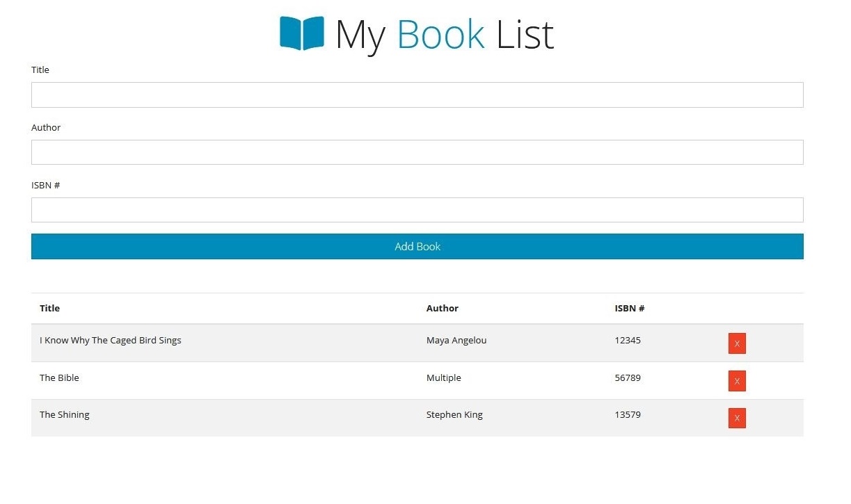Click the Title column header
This screenshot has height=504, width=851.
[x=49, y=308]
